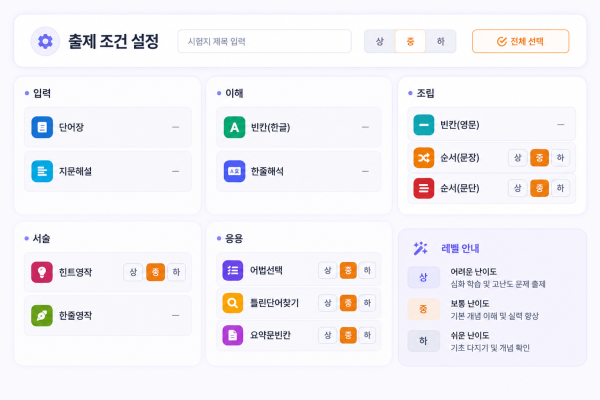This screenshot has height=400, width=600.
Task: Click the dash on the 한줄해석 row
Action: click(x=365, y=171)
